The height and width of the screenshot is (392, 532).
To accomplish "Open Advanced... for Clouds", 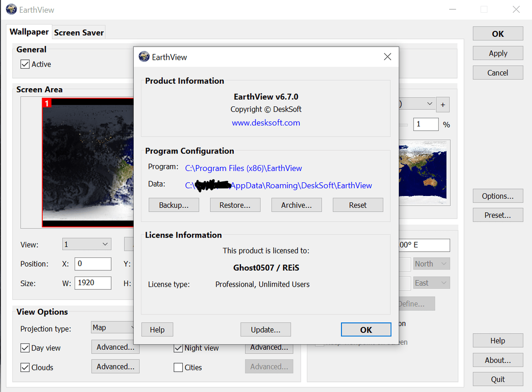I will coord(115,367).
